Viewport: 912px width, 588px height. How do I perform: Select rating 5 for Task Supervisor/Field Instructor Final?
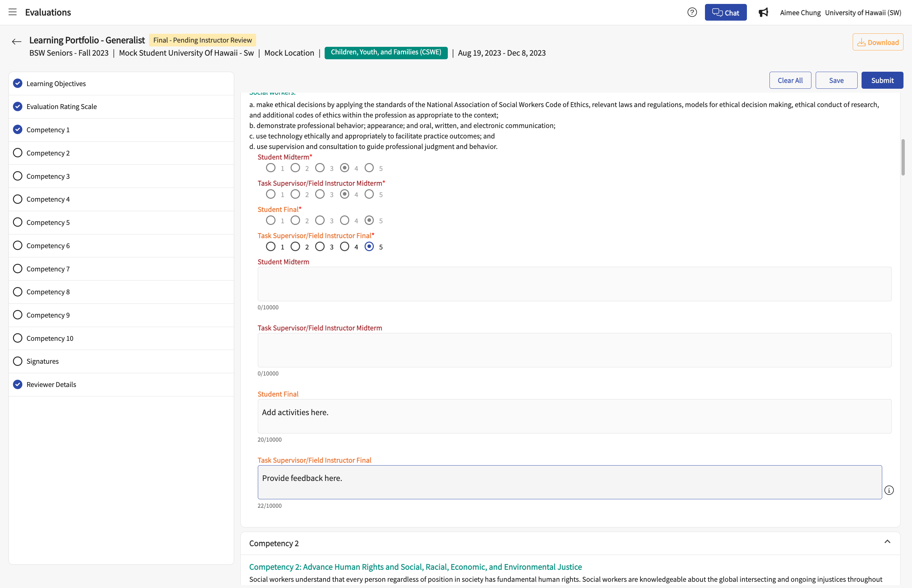[x=369, y=247]
